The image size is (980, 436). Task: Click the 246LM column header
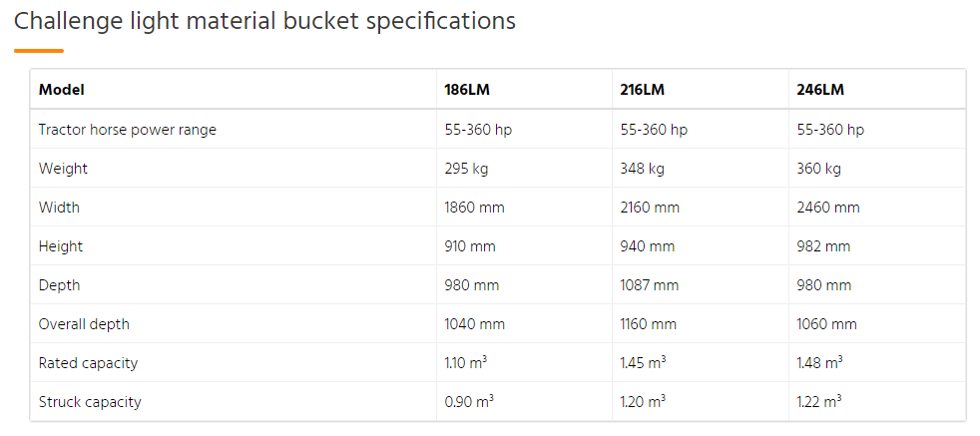(x=819, y=90)
